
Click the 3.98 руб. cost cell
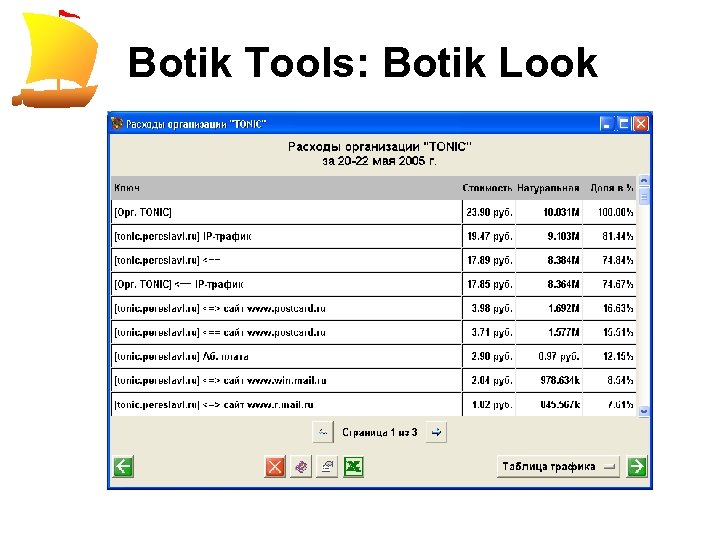[x=489, y=308]
